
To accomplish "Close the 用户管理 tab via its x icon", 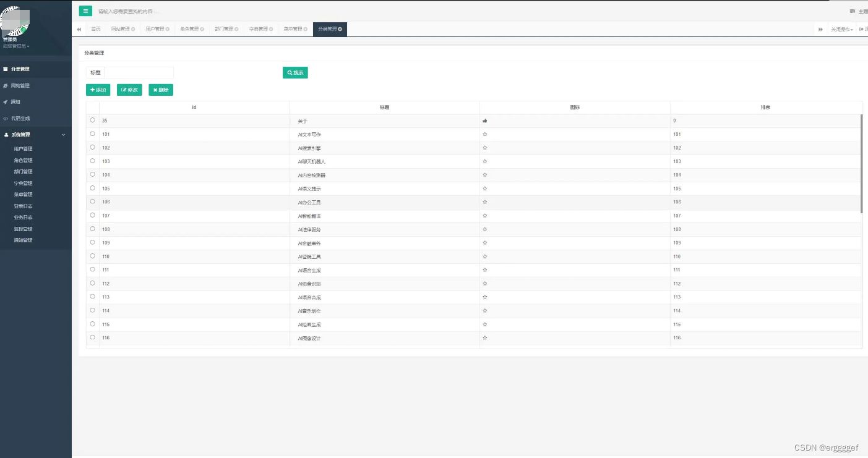I will tap(168, 29).
